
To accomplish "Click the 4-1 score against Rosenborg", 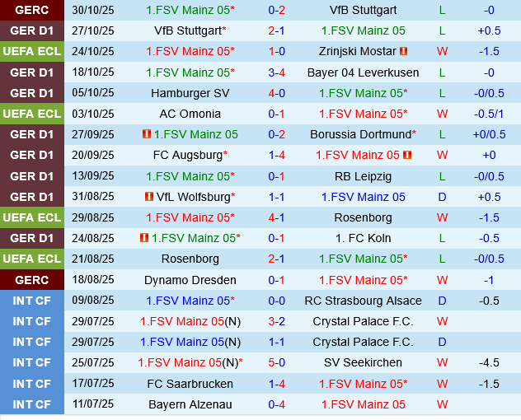I will 277,217.
